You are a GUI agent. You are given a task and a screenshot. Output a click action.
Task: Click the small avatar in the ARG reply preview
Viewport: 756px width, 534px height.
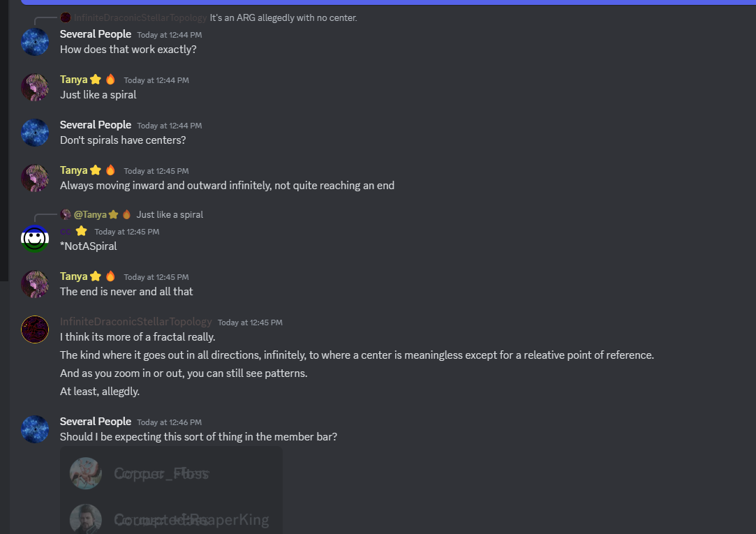coord(66,17)
